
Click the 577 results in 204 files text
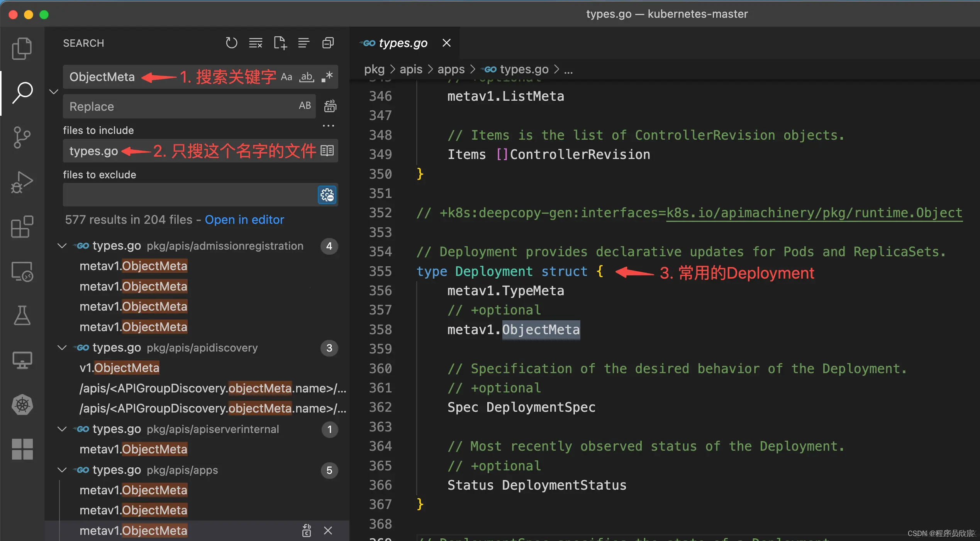pyautogui.click(x=129, y=220)
